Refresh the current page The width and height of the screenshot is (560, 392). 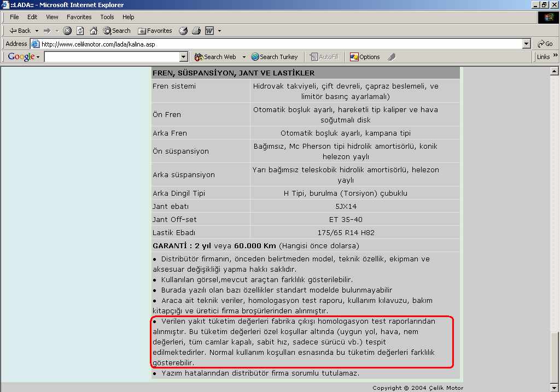(x=80, y=31)
